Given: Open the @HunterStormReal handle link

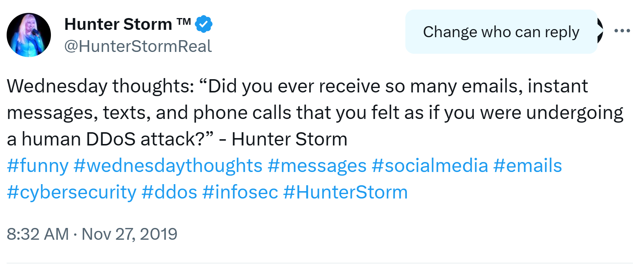Looking at the screenshot, I should pyautogui.click(x=138, y=46).
